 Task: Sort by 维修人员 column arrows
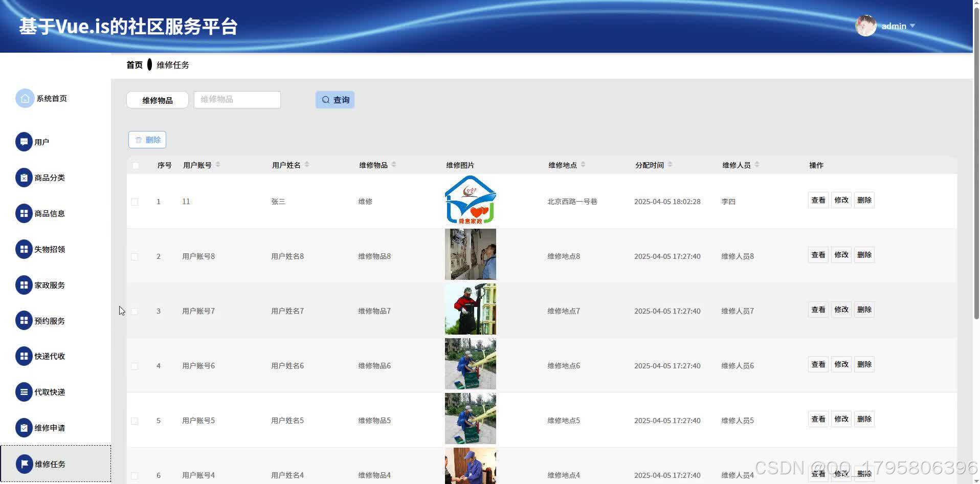point(757,164)
